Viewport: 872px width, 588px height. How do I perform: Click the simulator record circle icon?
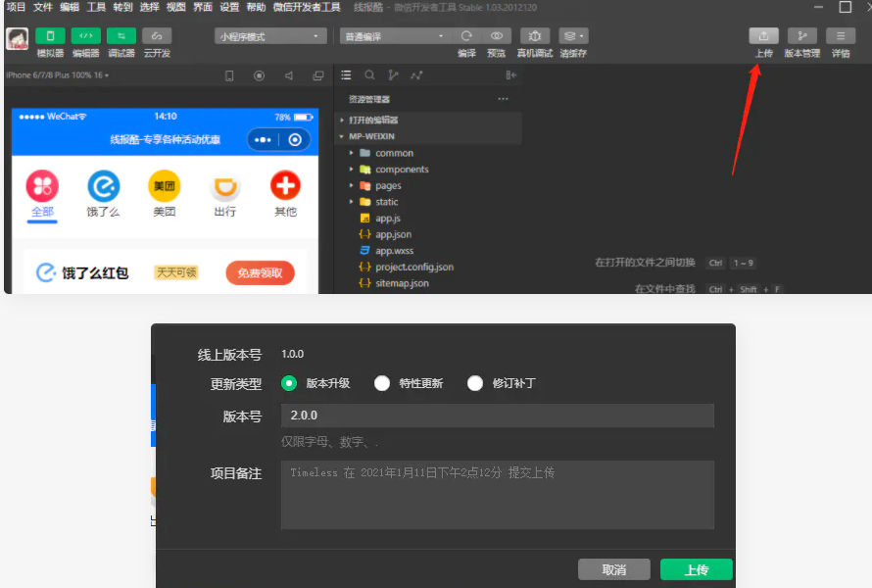click(260, 75)
